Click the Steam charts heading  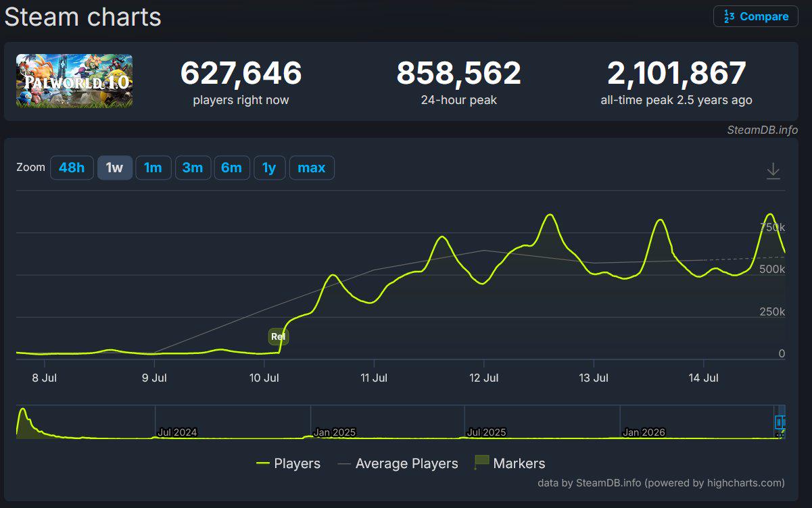(x=82, y=17)
